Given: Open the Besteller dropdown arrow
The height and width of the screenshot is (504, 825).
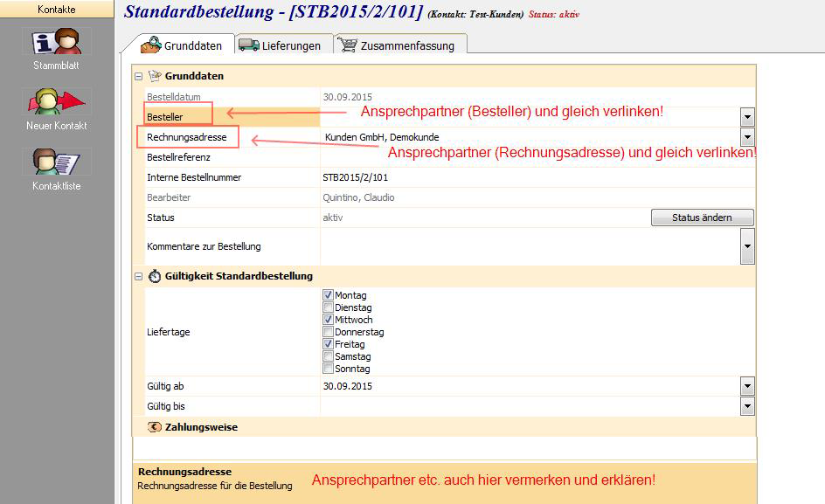Looking at the screenshot, I should [x=747, y=117].
